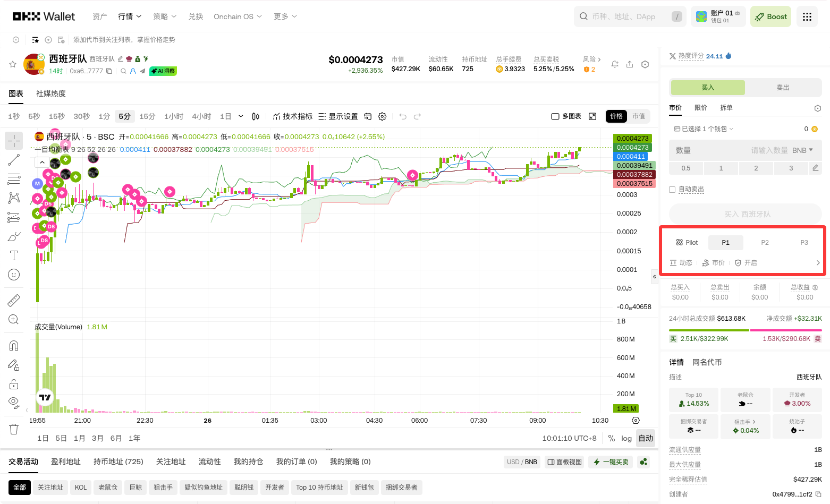Hide all drawings with eye icon
Viewport: 830px width, 504px height.
pyautogui.click(x=14, y=402)
